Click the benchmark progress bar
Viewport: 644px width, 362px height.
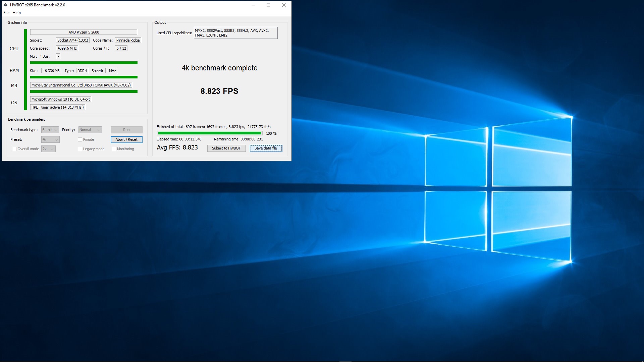(x=210, y=133)
